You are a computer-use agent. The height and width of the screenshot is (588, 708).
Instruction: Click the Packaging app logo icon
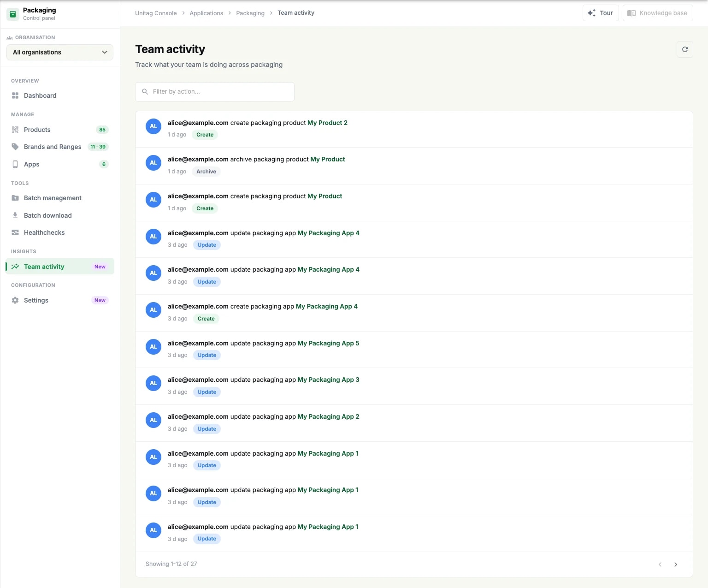[13, 14]
